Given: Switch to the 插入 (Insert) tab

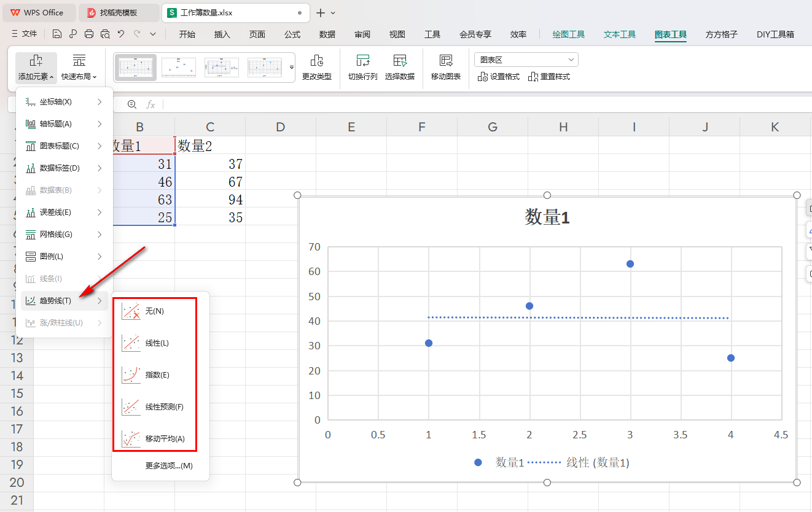Looking at the screenshot, I should pyautogui.click(x=222, y=34).
